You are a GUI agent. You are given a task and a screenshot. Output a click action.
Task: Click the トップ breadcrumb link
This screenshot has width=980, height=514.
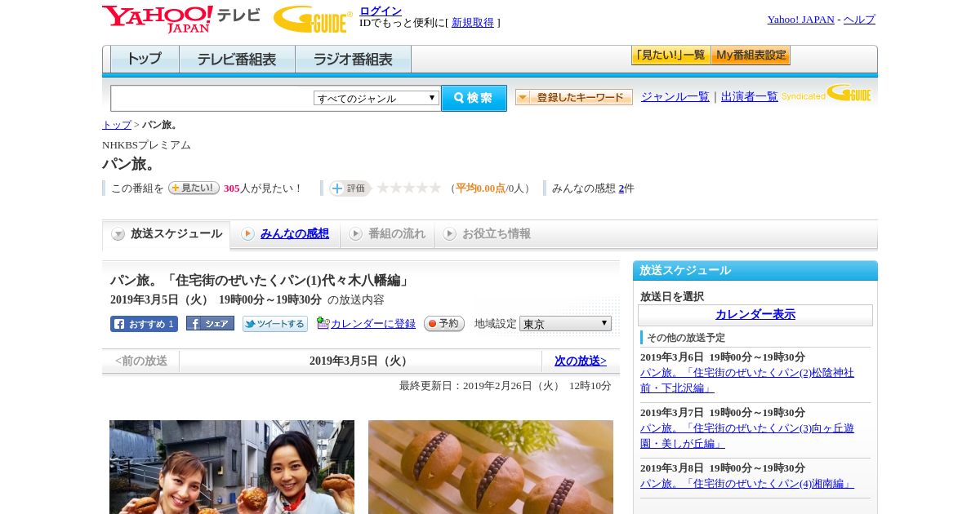tap(117, 125)
